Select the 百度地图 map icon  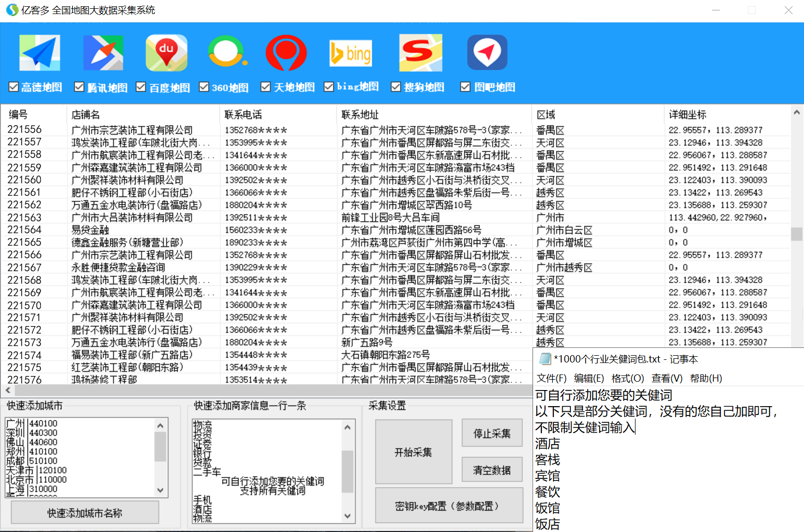tap(166, 52)
